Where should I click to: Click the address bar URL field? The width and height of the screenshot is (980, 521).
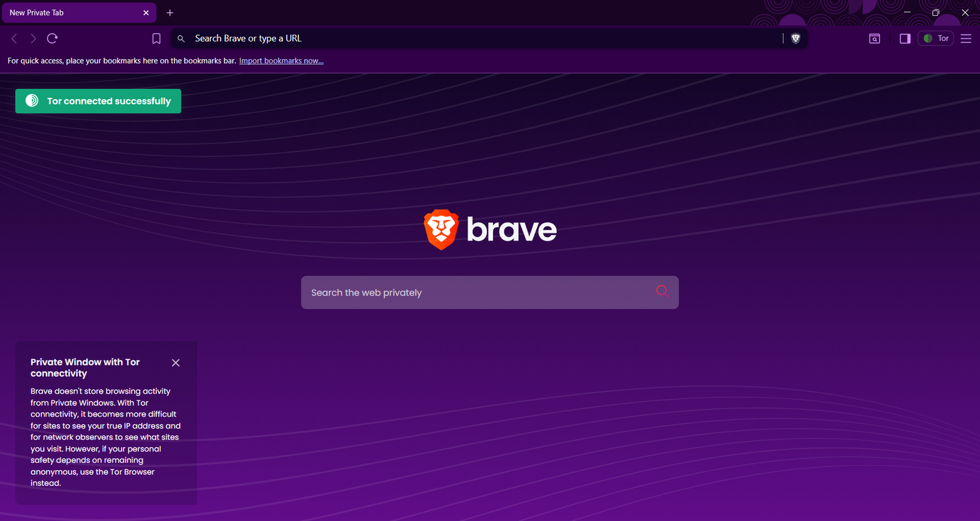478,39
